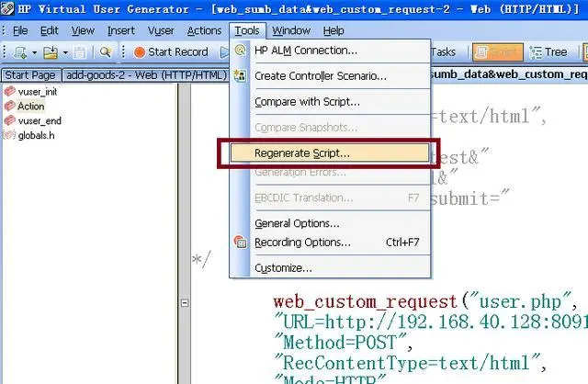This screenshot has height=384, width=588.
Task: Click the HP ALM Connection menu icon
Action: [240, 51]
